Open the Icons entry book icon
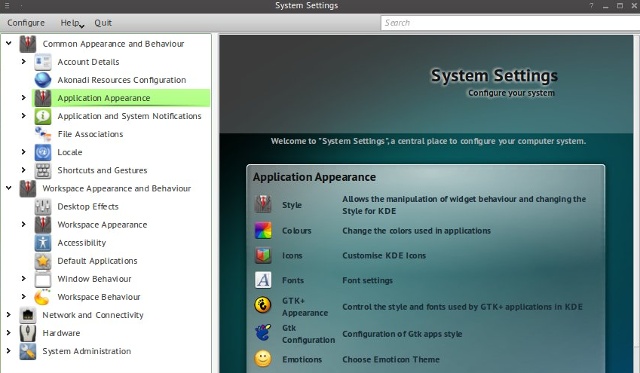 coord(263,255)
